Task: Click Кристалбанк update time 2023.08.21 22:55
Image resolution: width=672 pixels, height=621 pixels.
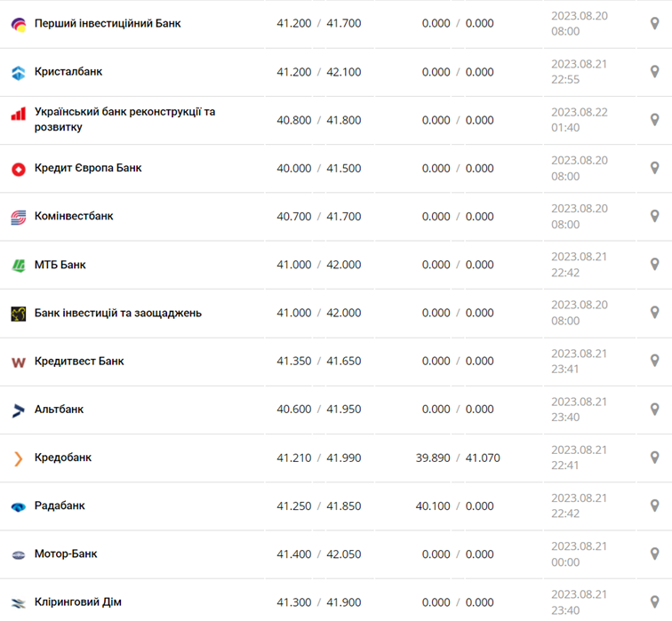Action: coord(579,72)
